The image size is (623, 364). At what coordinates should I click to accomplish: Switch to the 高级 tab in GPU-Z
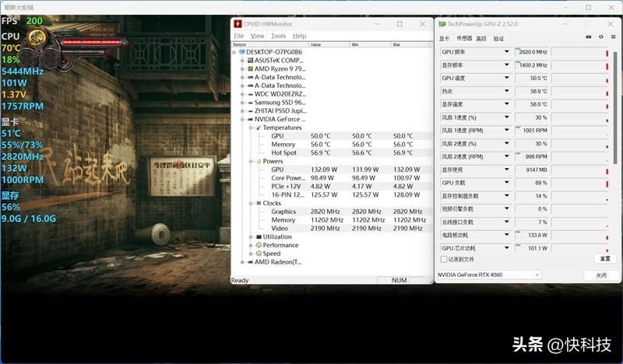[x=481, y=38]
